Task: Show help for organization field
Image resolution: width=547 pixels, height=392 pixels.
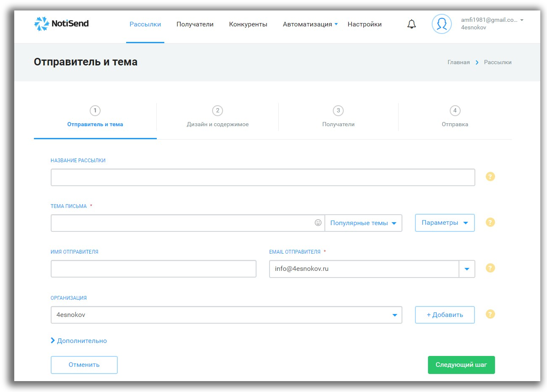Action: [490, 314]
